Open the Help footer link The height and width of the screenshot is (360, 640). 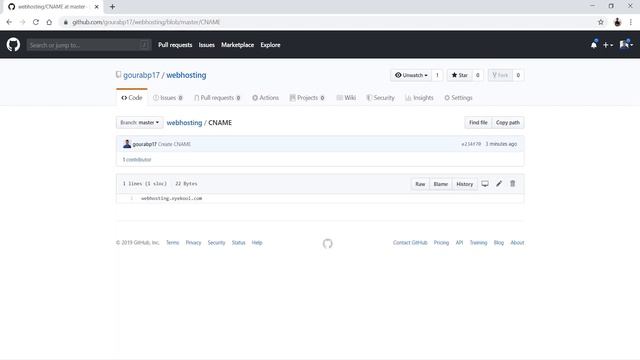257,242
